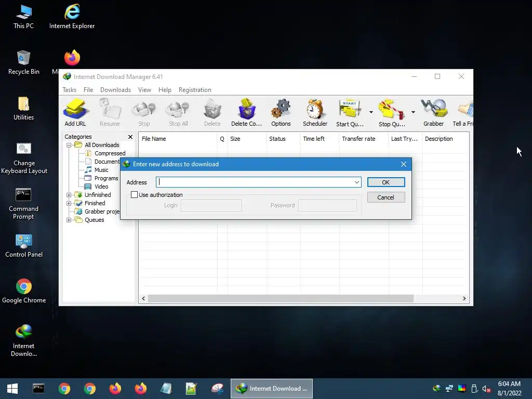Open Command Prompt from the taskbar
The width and height of the screenshot is (532, 399).
click(x=38, y=389)
